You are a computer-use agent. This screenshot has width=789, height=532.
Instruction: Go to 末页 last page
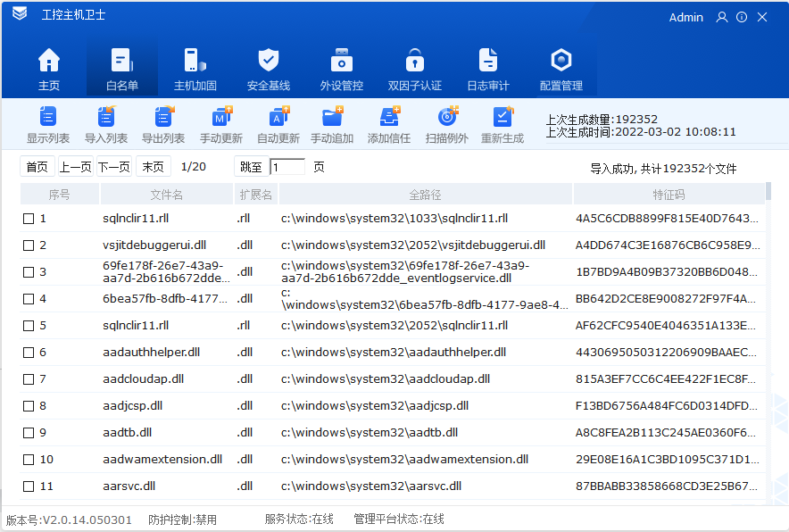tap(152, 166)
